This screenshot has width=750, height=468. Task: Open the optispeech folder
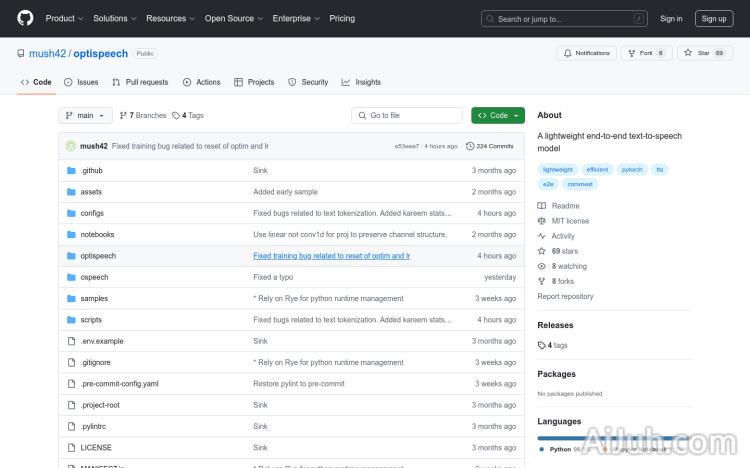click(x=98, y=256)
